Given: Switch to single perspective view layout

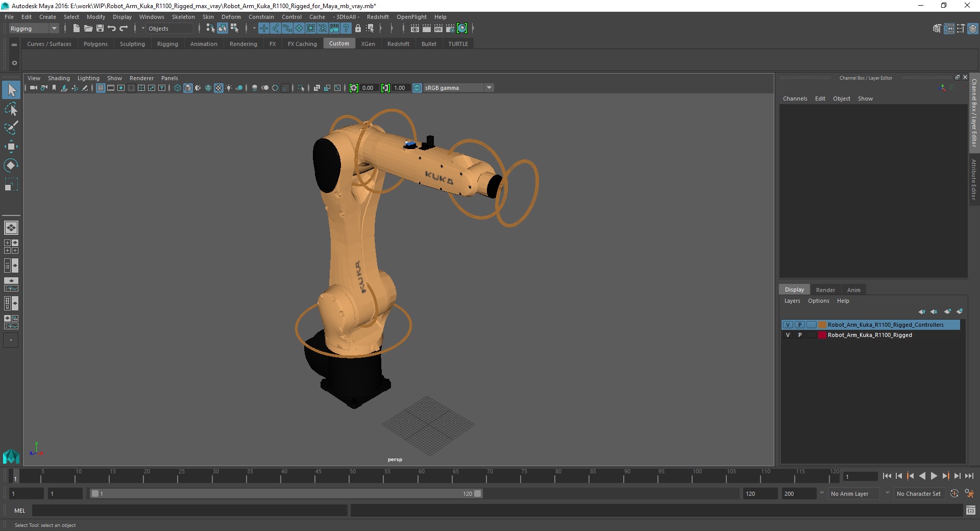Looking at the screenshot, I should click(x=11, y=228).
